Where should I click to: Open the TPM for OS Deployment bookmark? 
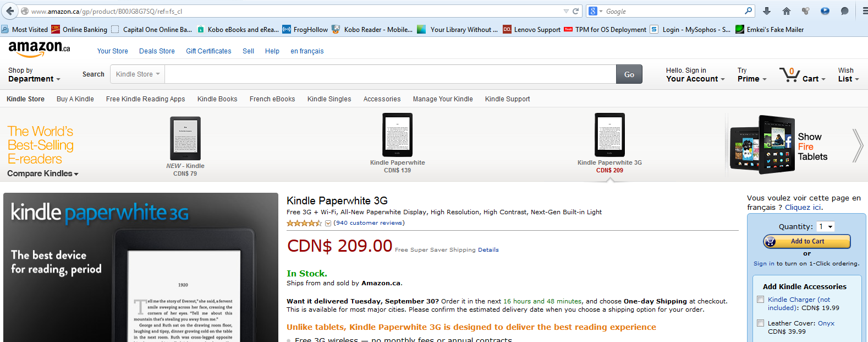point(605,30)
